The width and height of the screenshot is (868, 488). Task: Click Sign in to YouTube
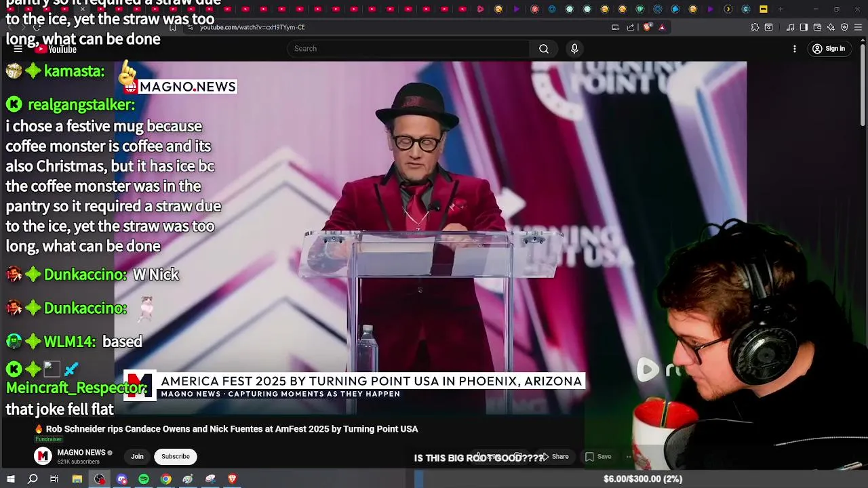828,49
